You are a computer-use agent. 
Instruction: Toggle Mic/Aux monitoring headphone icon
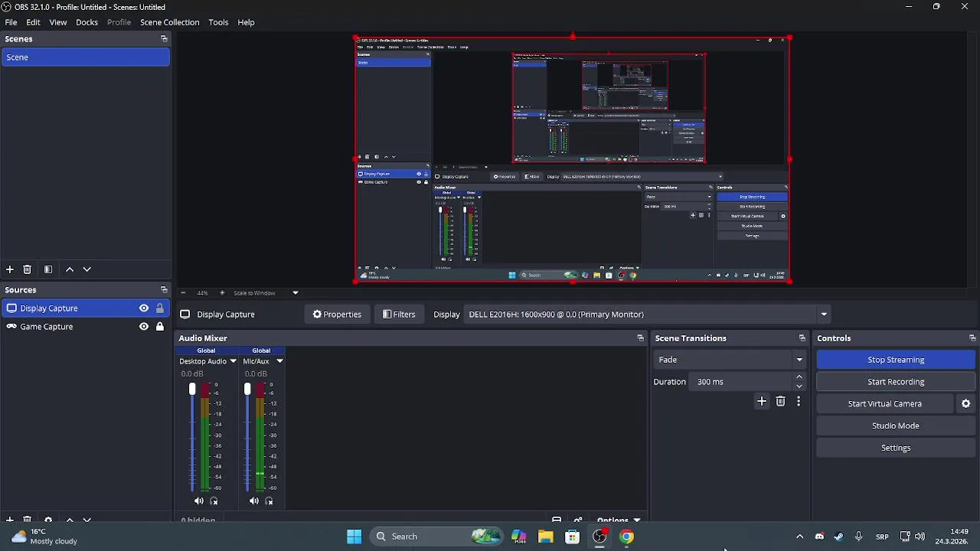pos(269,501)
